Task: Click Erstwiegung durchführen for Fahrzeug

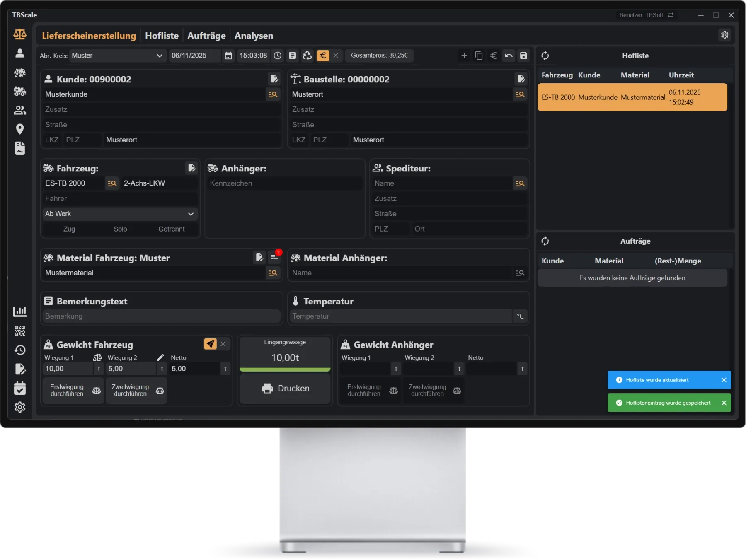Action: (x=73, y=390)
